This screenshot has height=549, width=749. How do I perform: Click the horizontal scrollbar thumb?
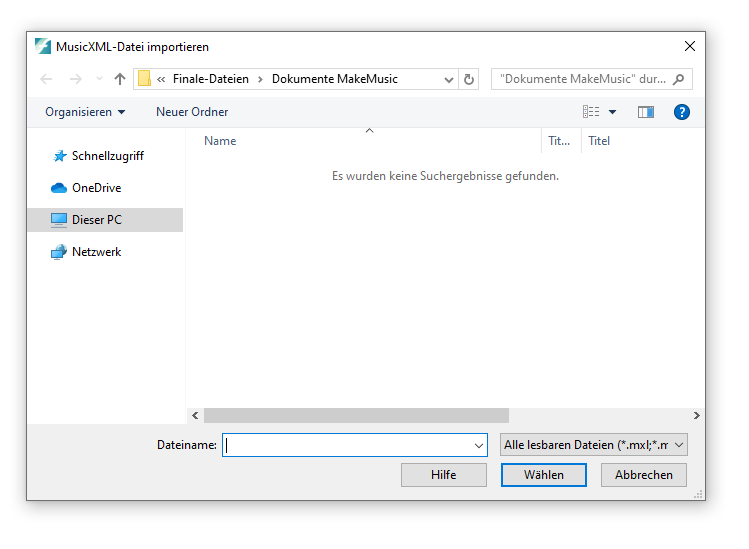(356, 416)
